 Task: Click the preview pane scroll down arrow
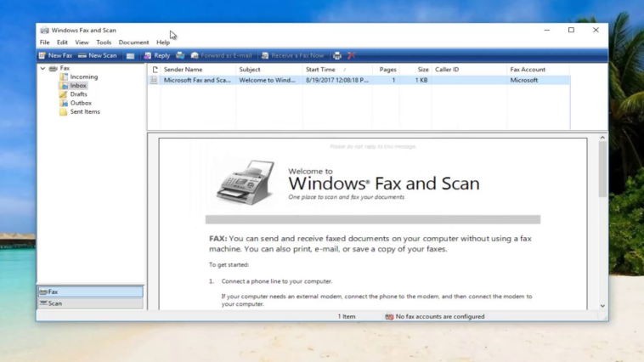coord(602,306)
